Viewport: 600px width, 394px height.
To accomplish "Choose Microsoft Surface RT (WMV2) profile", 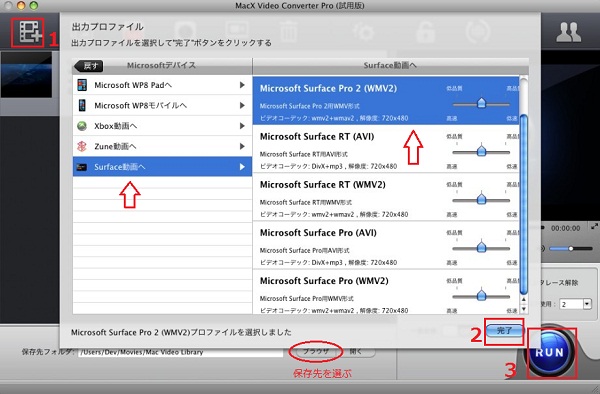I will [386, 197].
